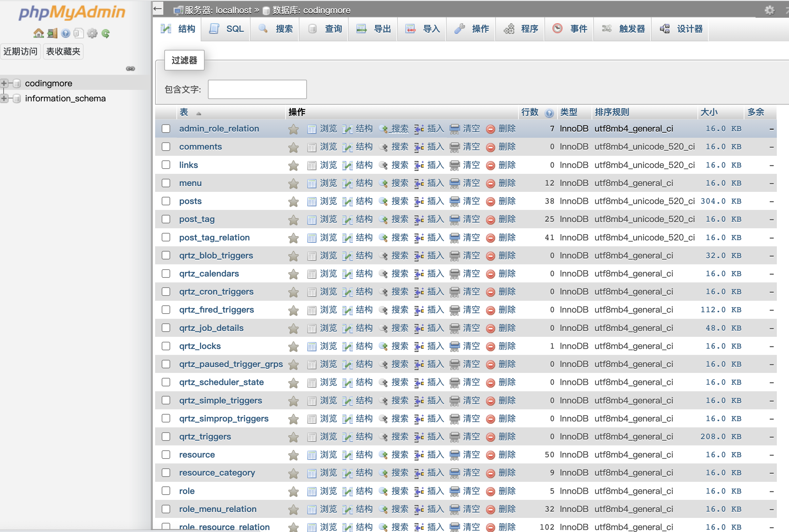The width and height of the screenshot is (789, 532).
Task: Click the reload navigation panel icon
Action: pos(106,33)
